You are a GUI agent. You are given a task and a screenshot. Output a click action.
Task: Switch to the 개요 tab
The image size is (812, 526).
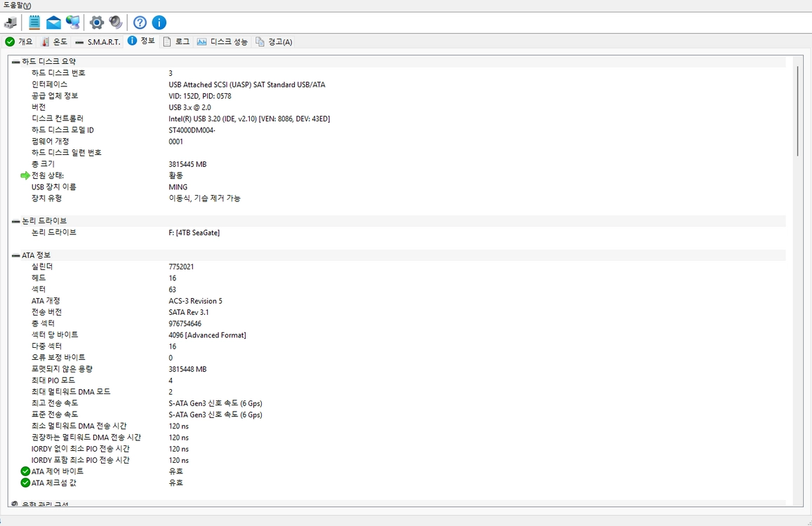[x=19, y=41]
